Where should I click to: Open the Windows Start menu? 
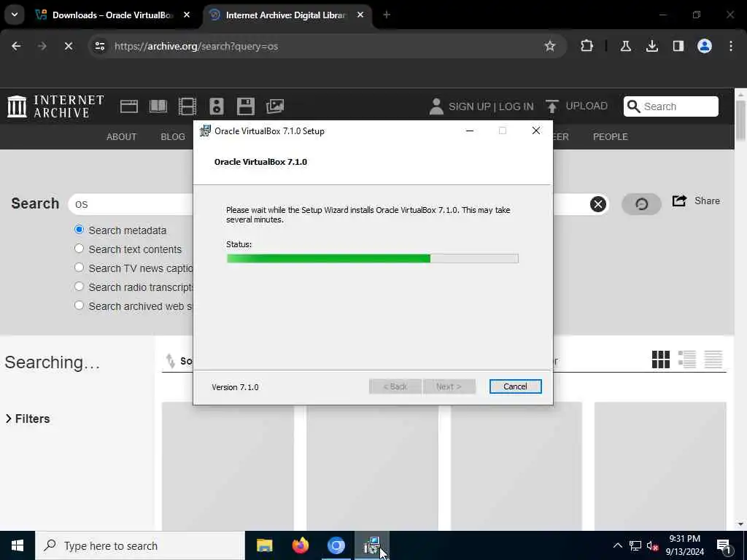18,545
